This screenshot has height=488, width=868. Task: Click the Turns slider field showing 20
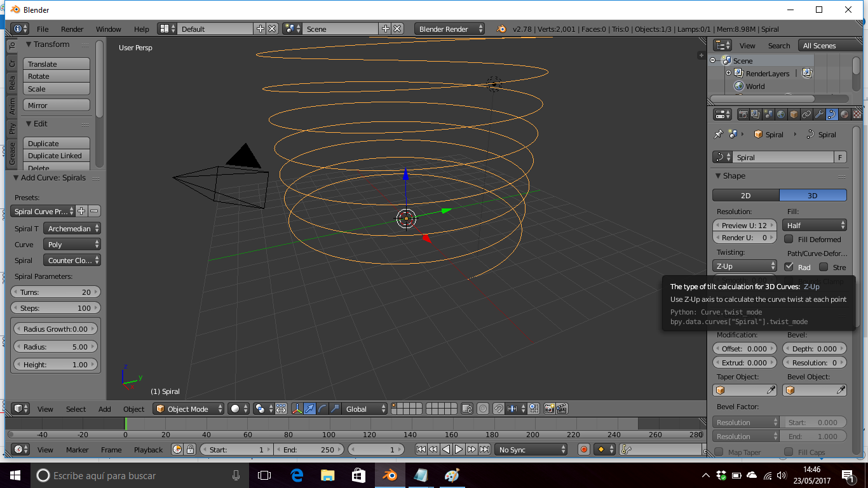pyautogui.click(x=56, y=292)
